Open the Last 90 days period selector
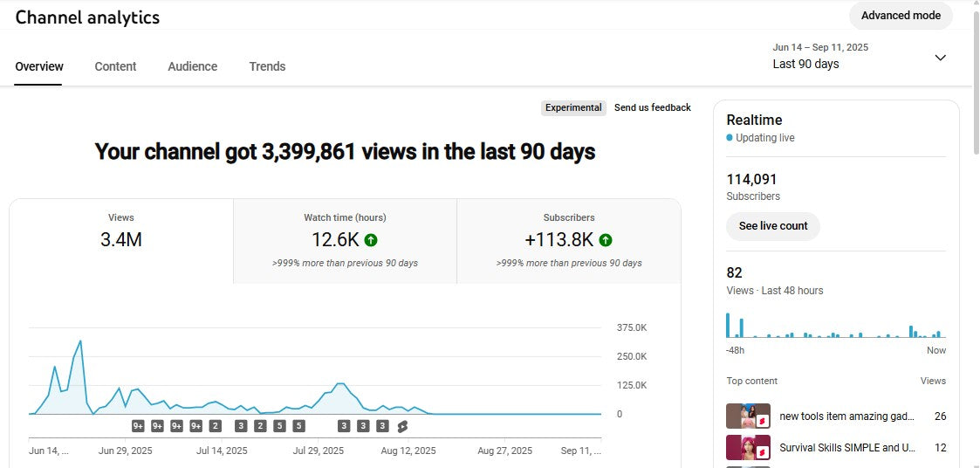The width and height of the screenshot is (980, 468). (805, 64)
